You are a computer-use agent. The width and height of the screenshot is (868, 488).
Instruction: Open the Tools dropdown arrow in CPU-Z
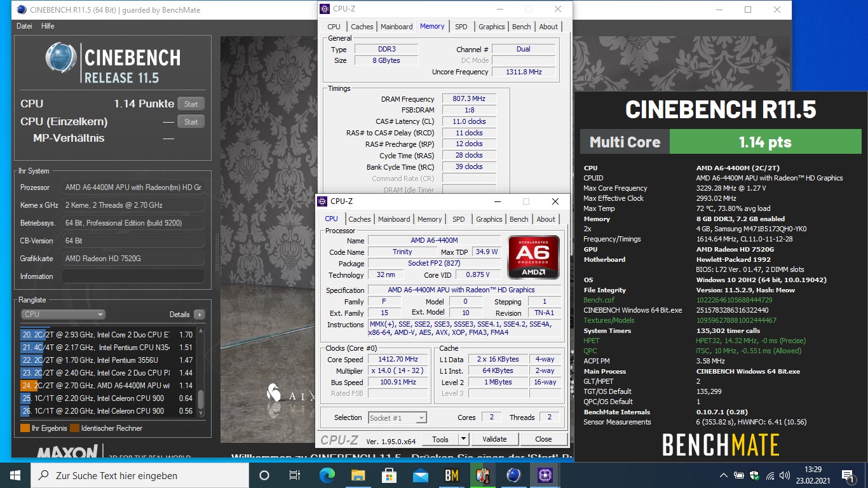tap(464, 439)
